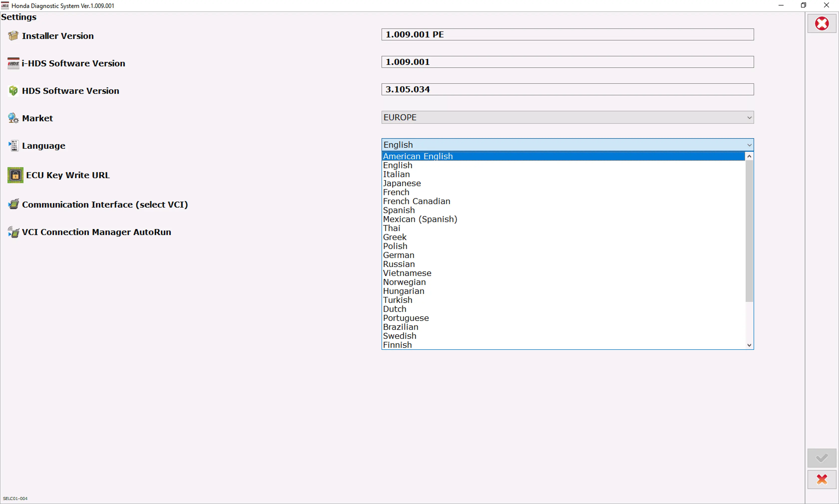Select Polish language option

coord(563,246)
